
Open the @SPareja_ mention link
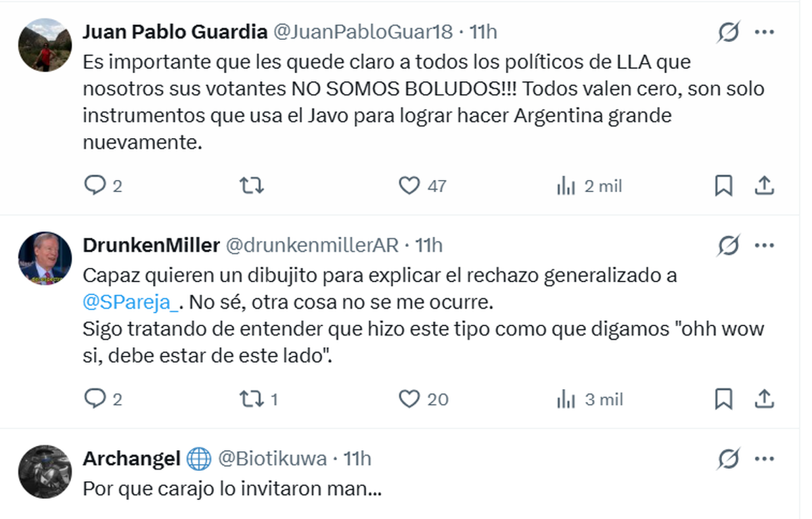pyautogui.click(x=131, y=303)
